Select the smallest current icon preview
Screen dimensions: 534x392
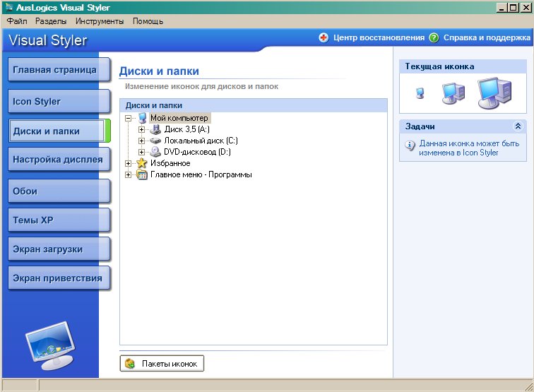tap(420, 93)
